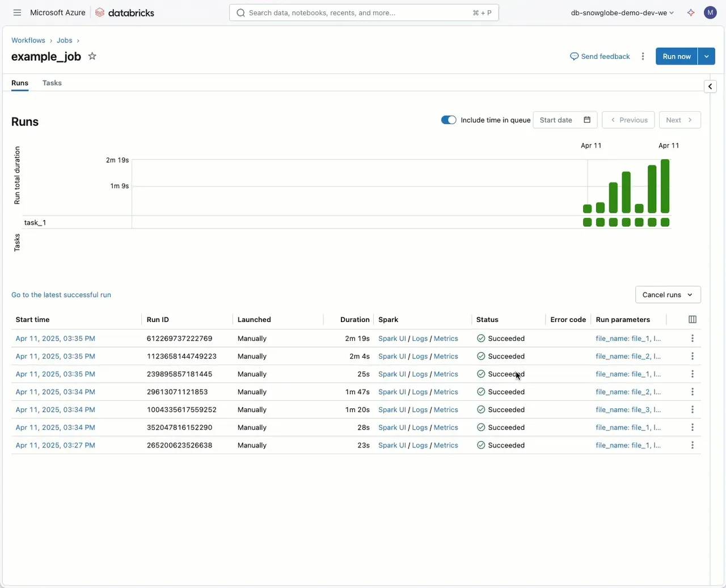Open actions menu for run 29613071121853

(693, 392)
